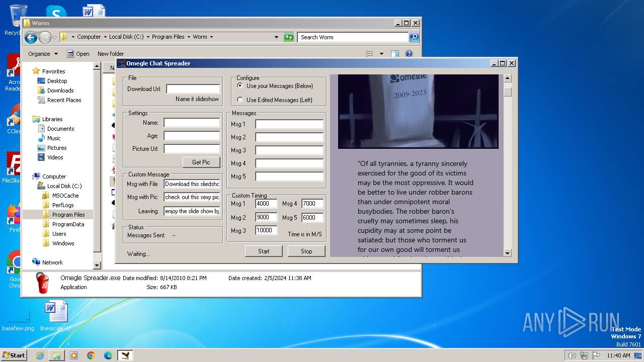The image size is (644, 362).
Task: Click the navigation pane scroll down arrow
Action: point(97,265)
